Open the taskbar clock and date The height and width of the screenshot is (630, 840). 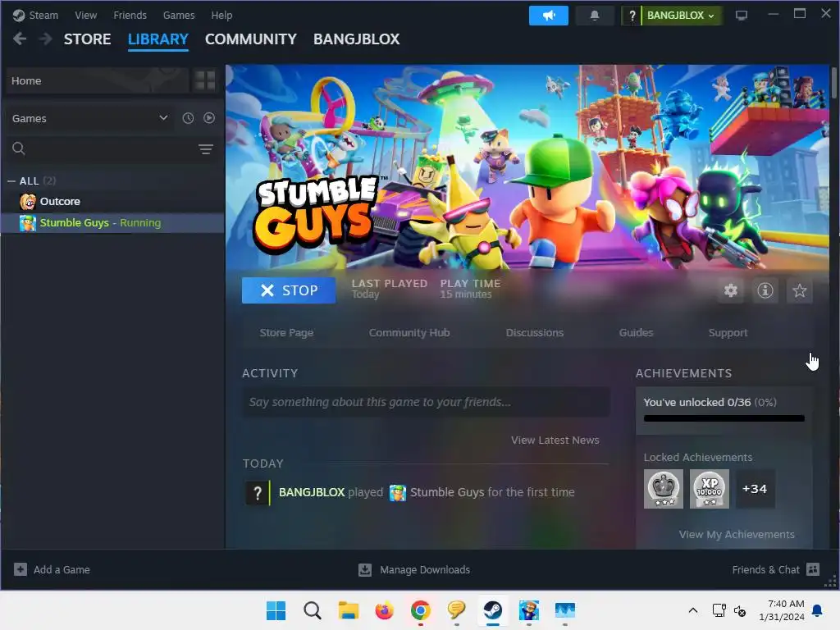tap(782, 610)
